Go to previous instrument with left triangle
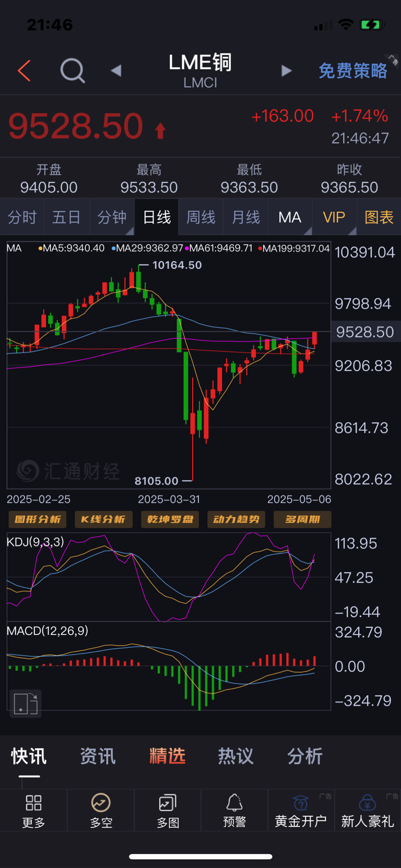The image size is (401, 868). 116,70
